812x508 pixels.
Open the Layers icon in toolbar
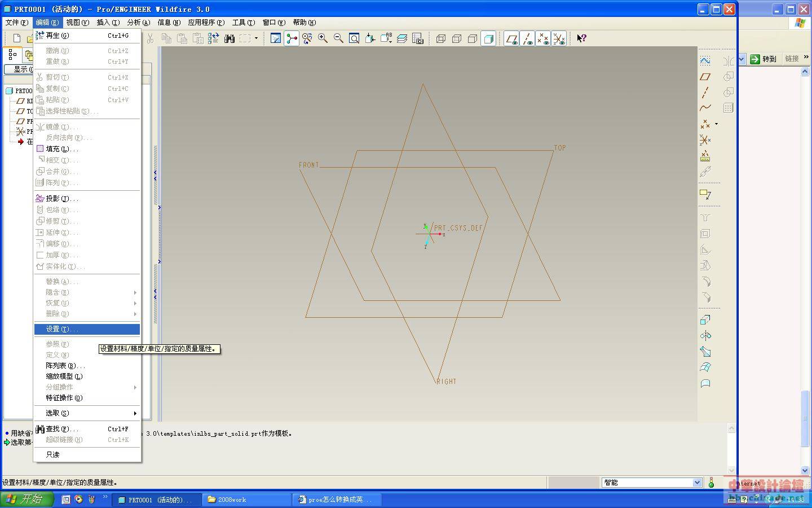click(402, 38)
